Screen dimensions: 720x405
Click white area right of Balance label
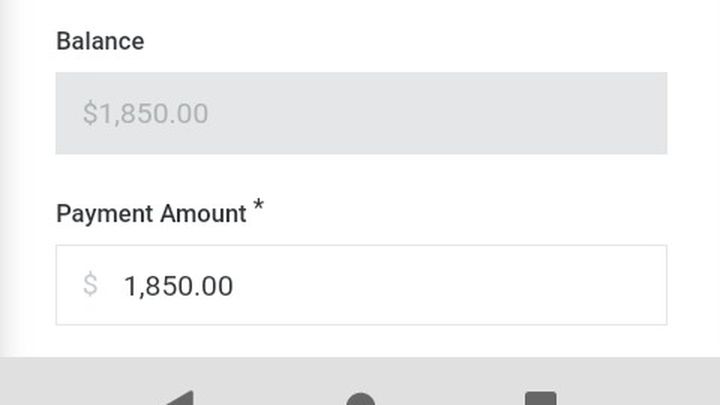tap(400, 41)
